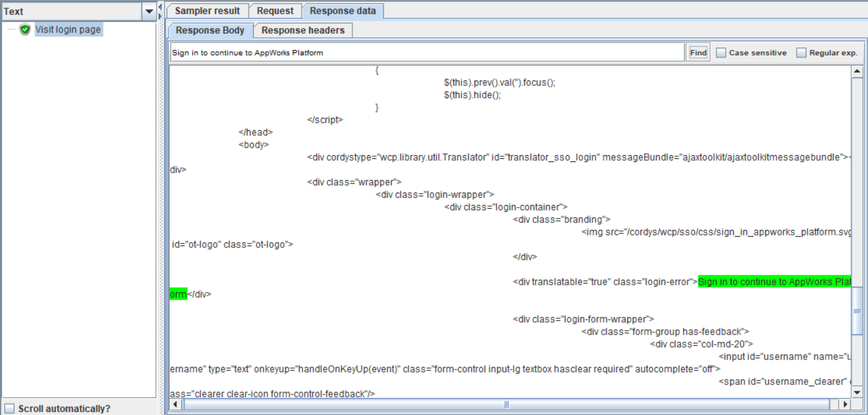Click the green success shield icon
Screen dimensions: 868x415
(x=25, y=29)
